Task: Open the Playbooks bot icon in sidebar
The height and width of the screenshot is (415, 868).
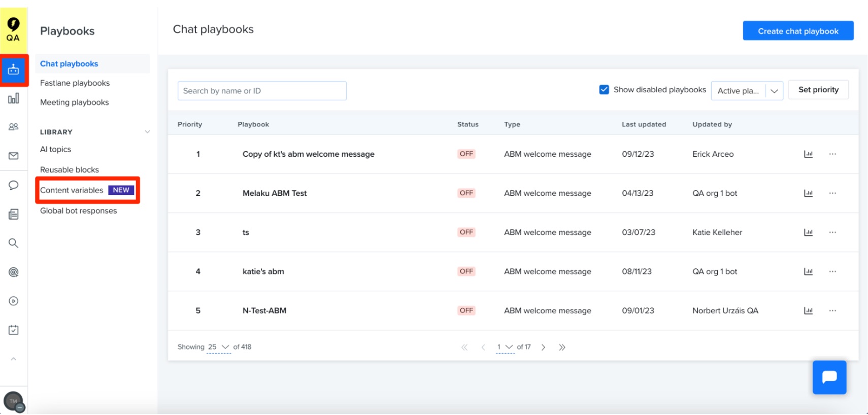Action: pyautogui.click(x=14, y=70)
